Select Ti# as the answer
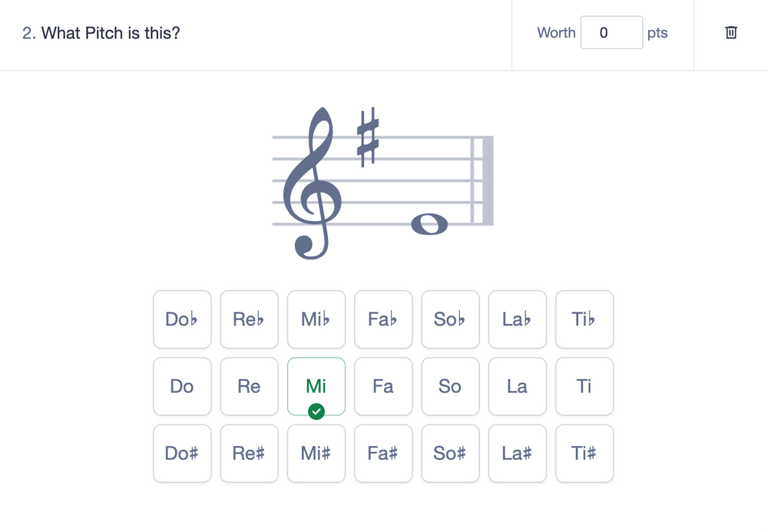The width and height of the screenshot is (768, 532). click(x=584, y=453)
